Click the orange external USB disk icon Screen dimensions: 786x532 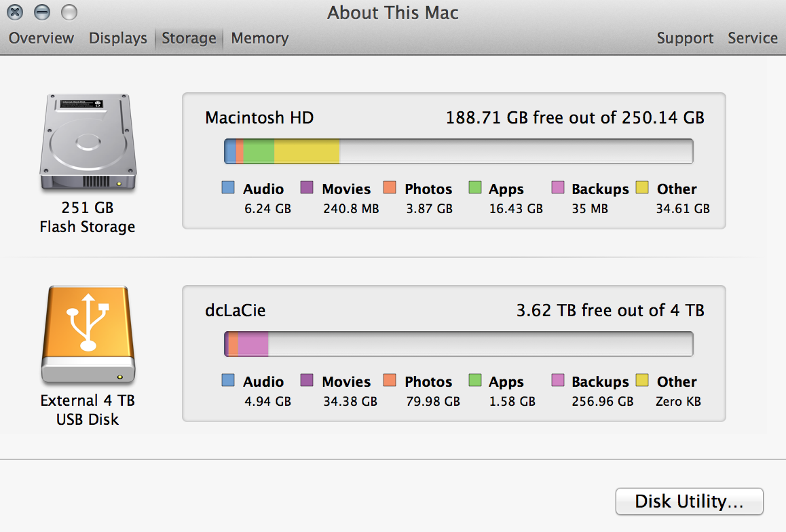(x=88, y=335)
